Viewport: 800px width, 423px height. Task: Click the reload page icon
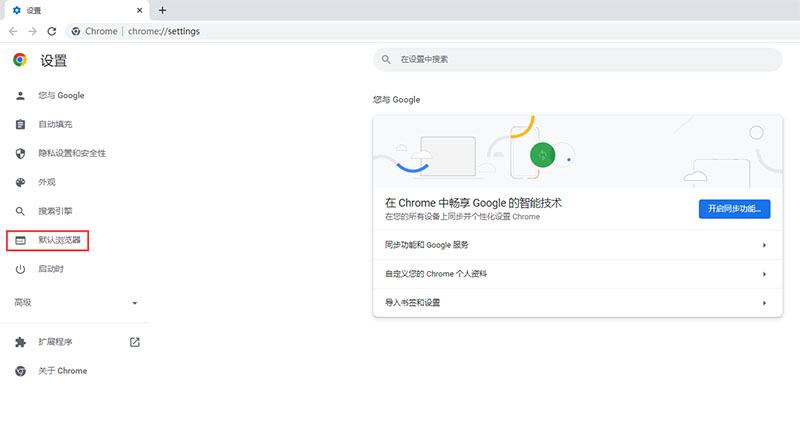pyautogui.click(x=52, y=31)
